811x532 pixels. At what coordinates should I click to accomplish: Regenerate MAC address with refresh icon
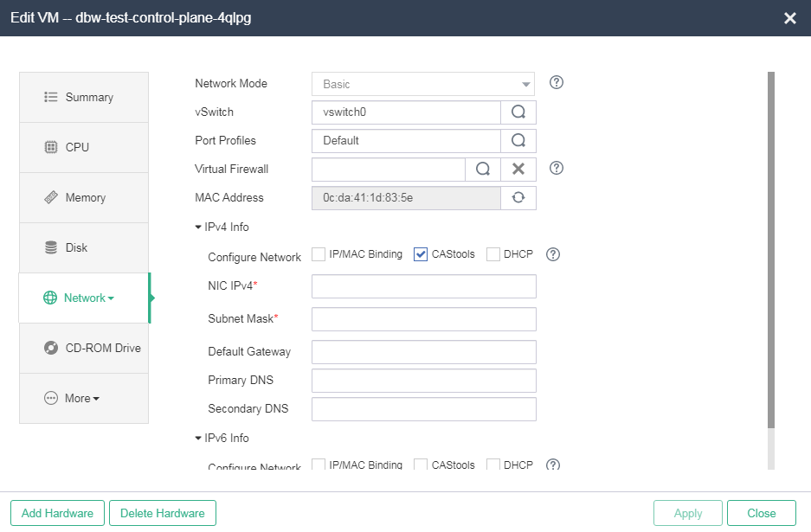(518, 197)
